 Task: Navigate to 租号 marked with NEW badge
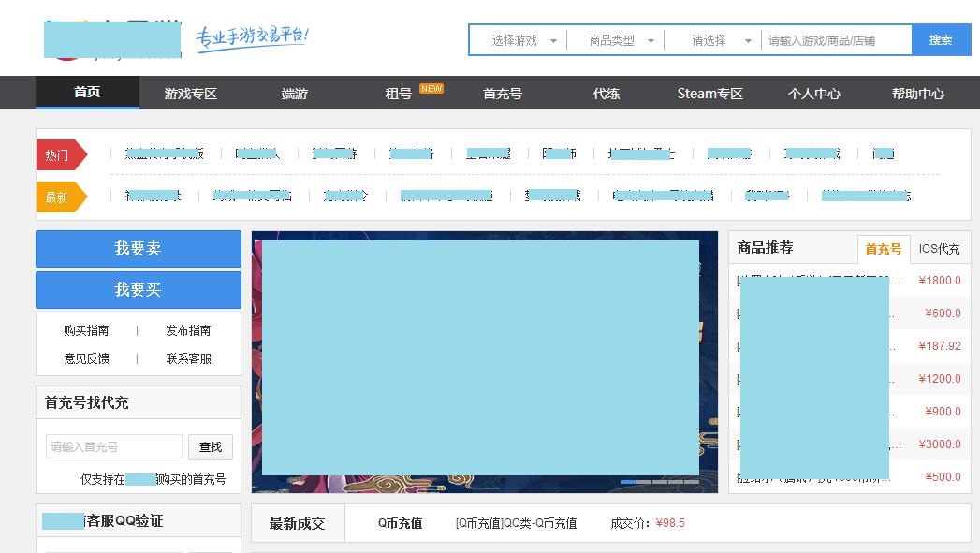397,93
